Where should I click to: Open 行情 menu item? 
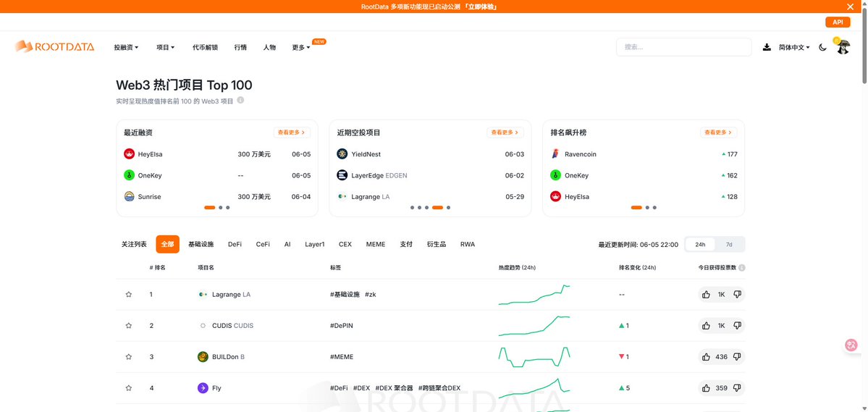(240, 48)
